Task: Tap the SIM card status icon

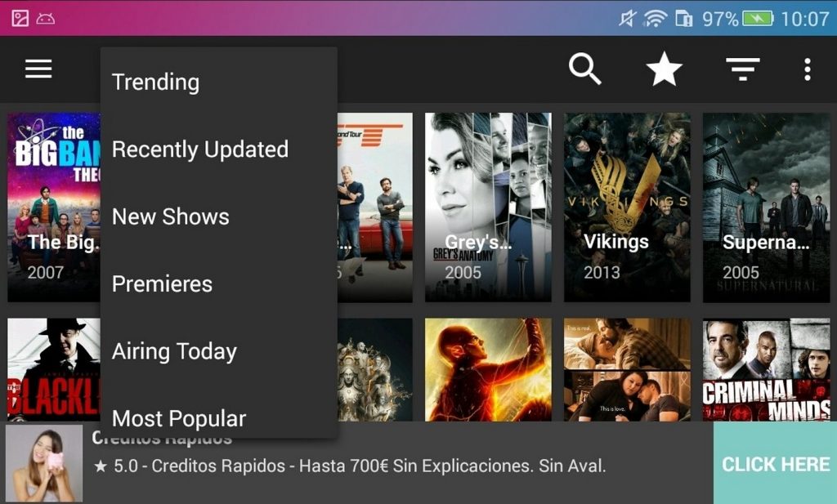Action: pos(684,20)
